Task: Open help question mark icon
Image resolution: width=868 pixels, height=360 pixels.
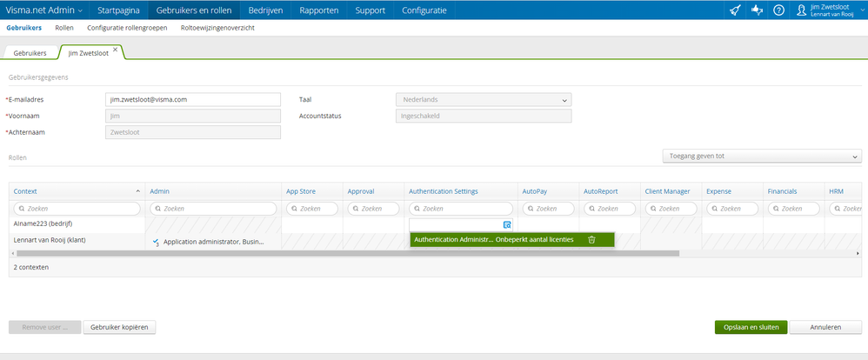Action: (x=778, y=10)
